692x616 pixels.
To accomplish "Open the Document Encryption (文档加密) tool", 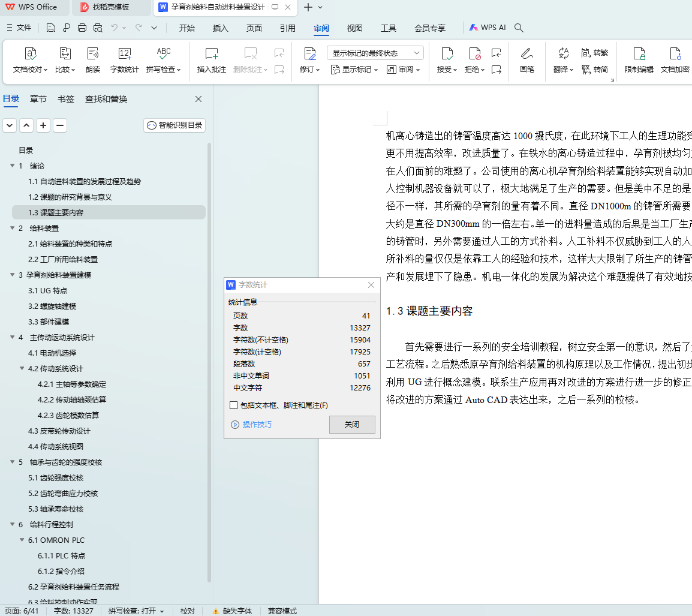I will click(675, 54).
